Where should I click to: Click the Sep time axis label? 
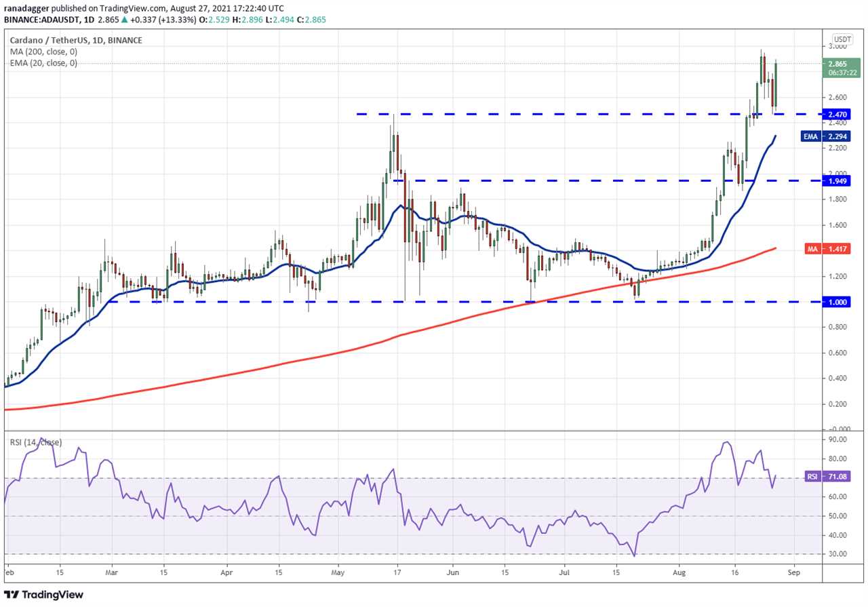pos(794,573)
